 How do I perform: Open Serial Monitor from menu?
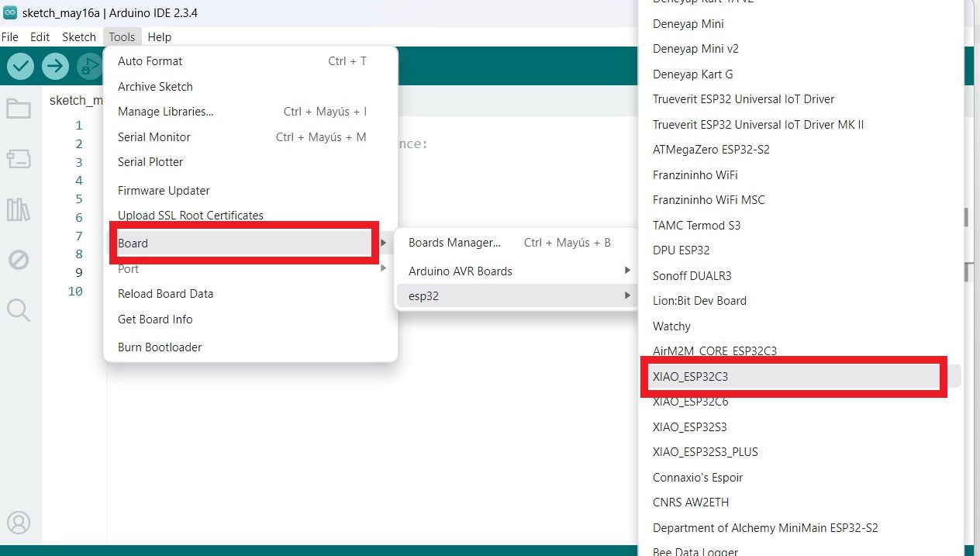[250, 137]
